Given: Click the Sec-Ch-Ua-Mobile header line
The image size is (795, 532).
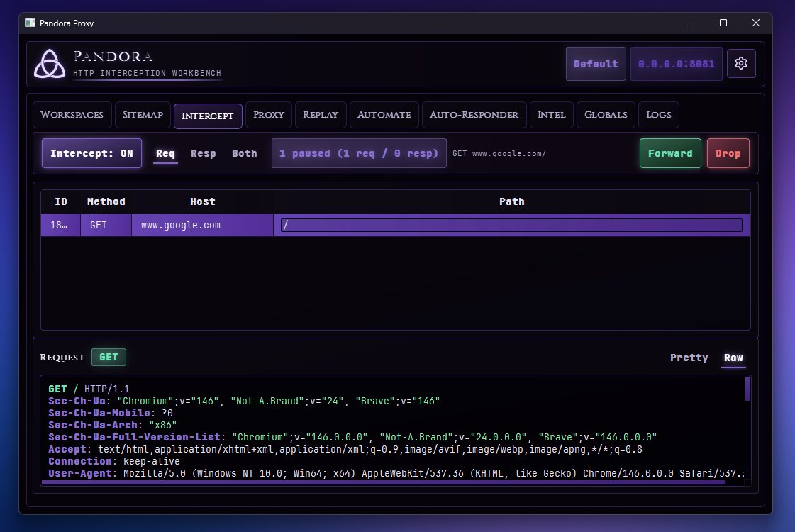Looking at the screenshot, I should click(x=111, y=413).
